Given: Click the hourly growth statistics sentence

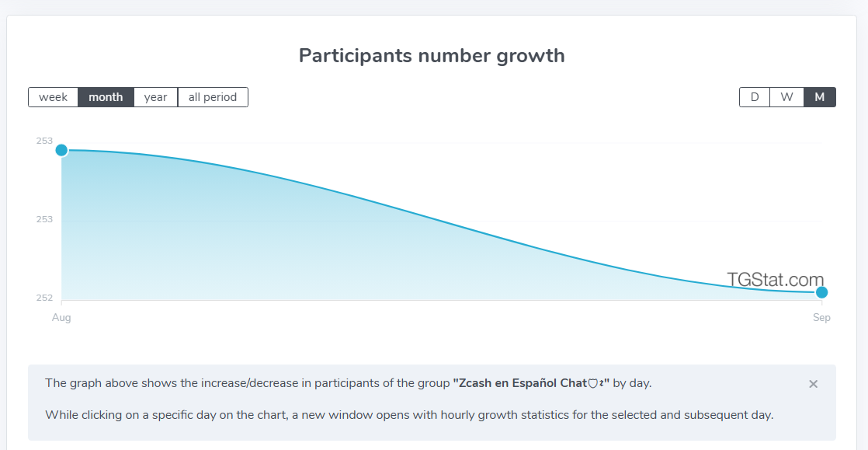Looking at the screenshot, I should coord(409,414).
